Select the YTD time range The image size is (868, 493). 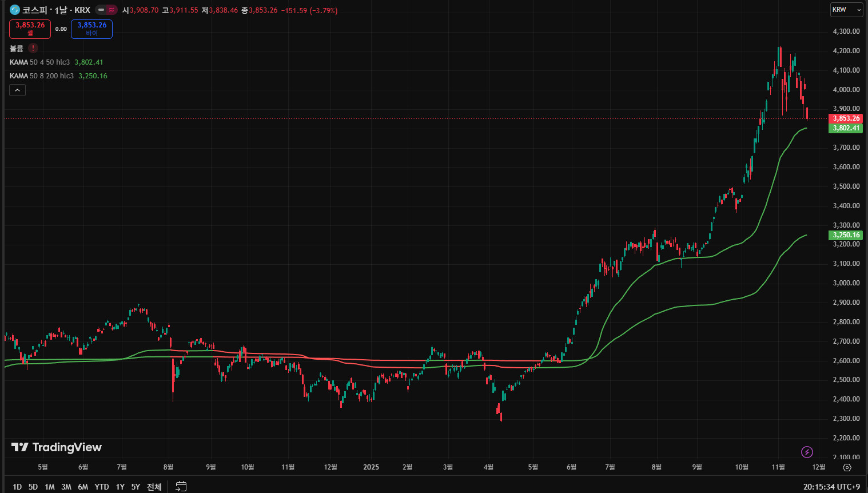click(102, 487)
